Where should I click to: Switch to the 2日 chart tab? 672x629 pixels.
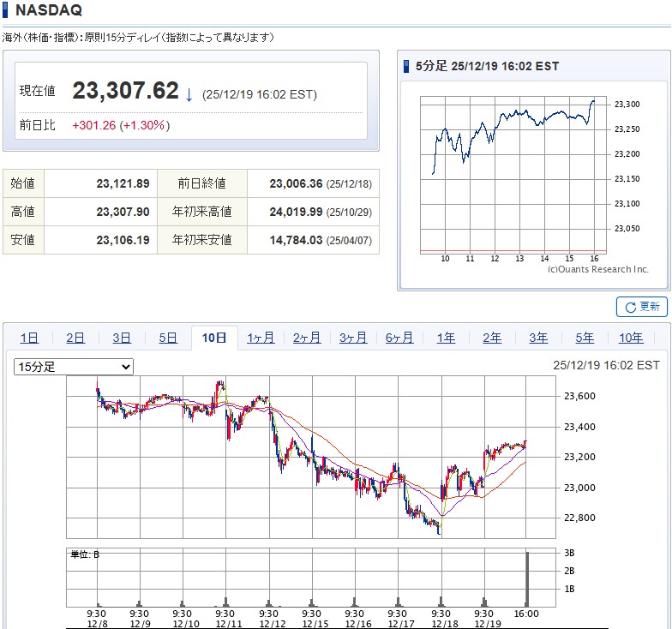75,338
